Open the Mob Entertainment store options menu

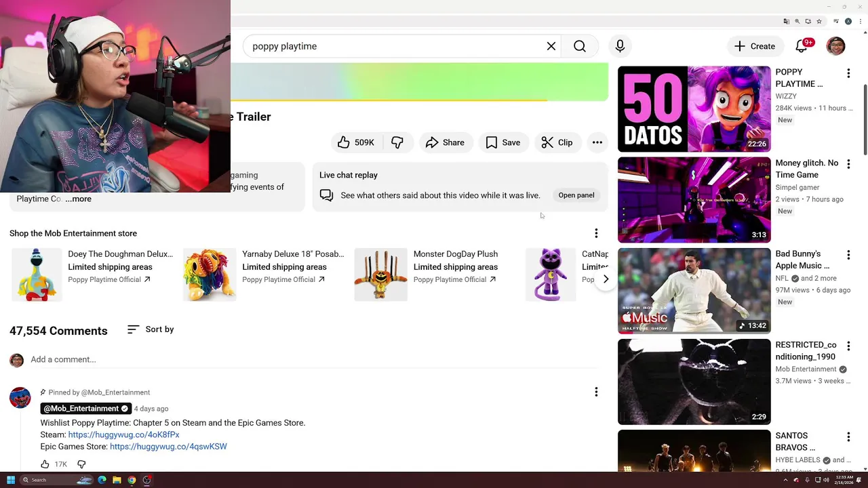(596, 233)
